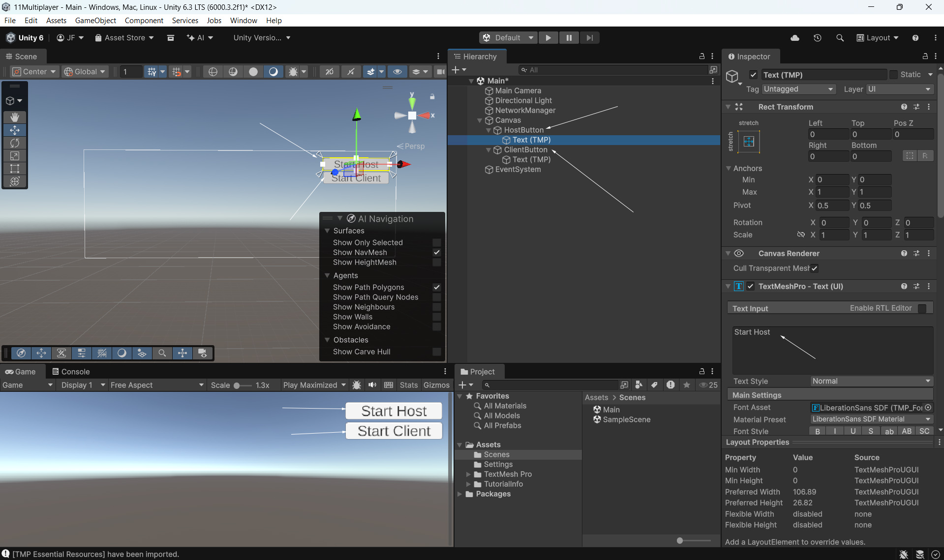
Task: Open the Tag dropdown showing Untagged
Action: pos(798,89)
